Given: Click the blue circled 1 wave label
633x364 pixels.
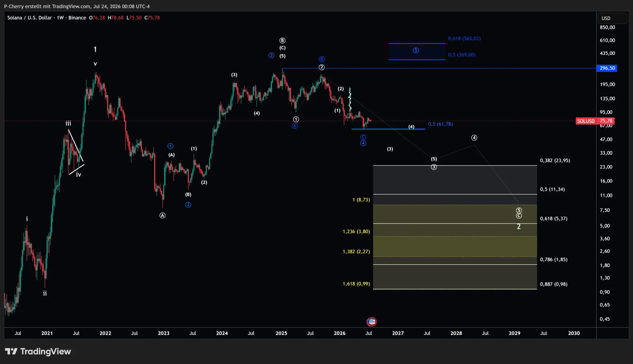Looking at the screenshot, I should point(170,146).
